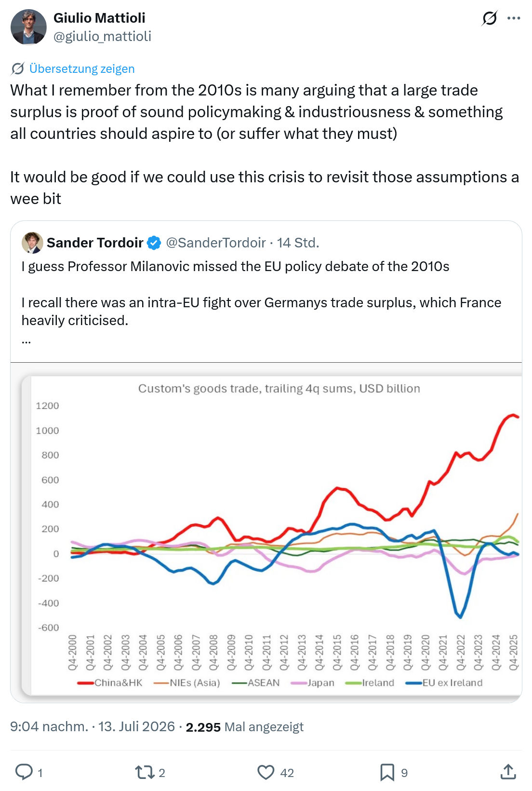Click the Grok icon in the post header
Screen dimensions: 532x791
pos(489,18)
